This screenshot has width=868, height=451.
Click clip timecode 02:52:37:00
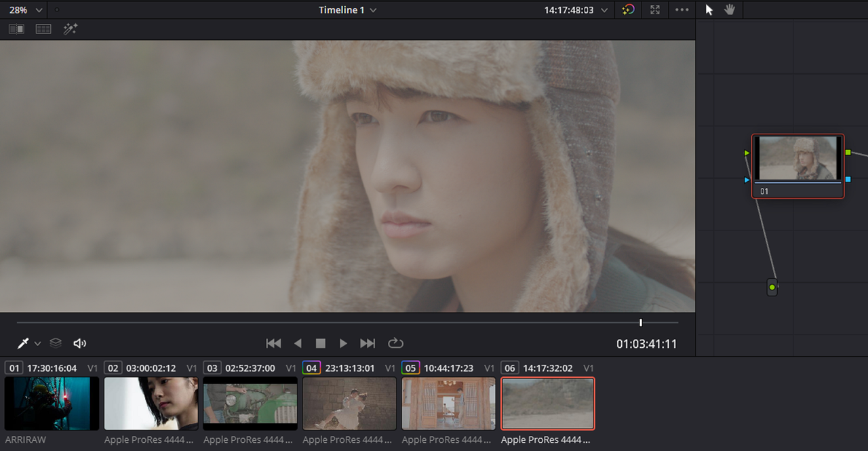pyautogui.click(x=250, y=368)
